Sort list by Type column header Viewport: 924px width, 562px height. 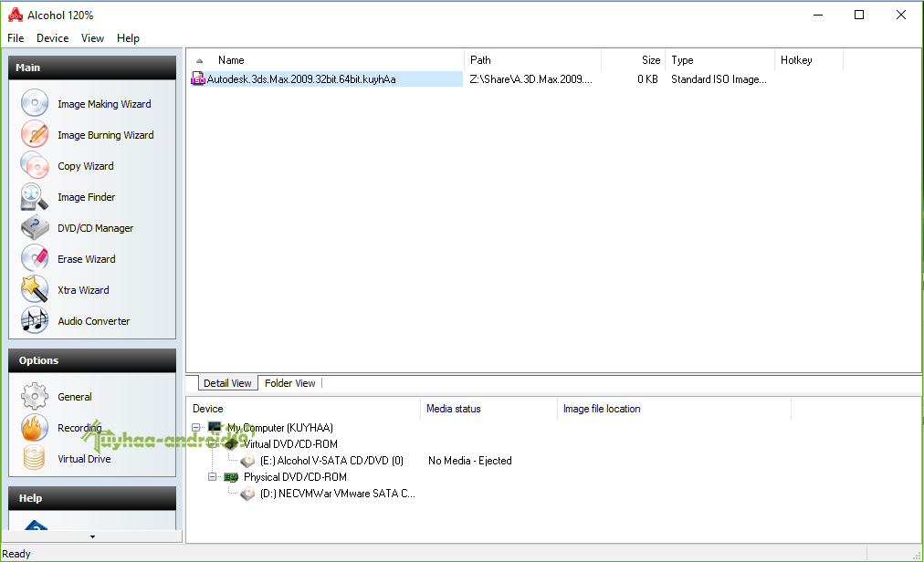point(720,60)
